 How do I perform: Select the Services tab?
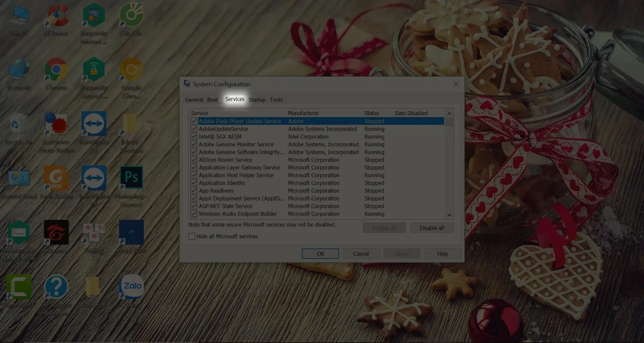pyautogui.click(x=235, y=99)
